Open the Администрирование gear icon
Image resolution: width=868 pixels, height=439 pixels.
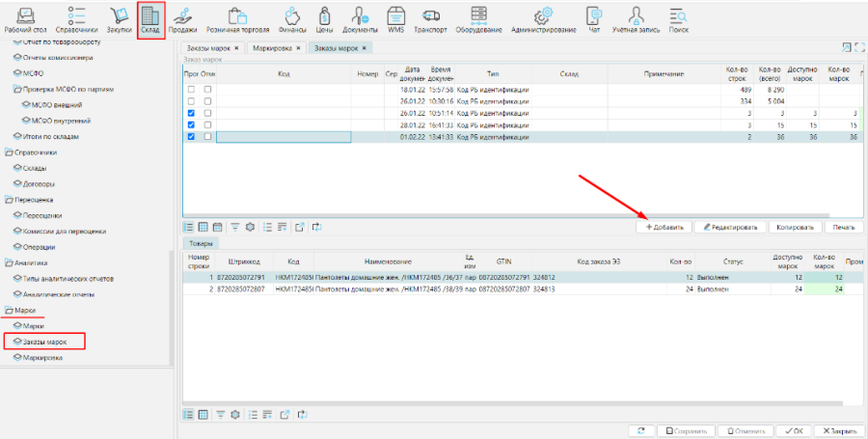pyautogui.click(x=543, y=18)
